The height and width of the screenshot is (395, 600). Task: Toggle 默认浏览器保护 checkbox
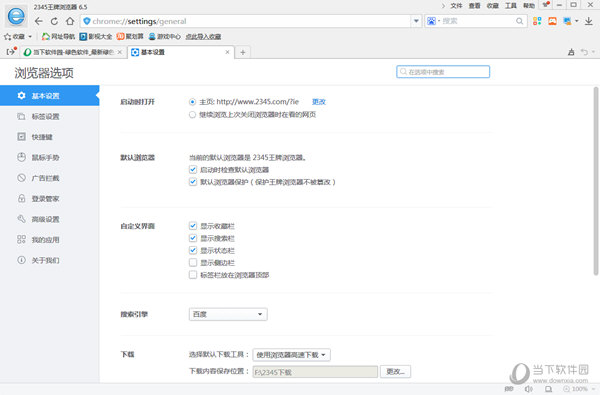tap(193, 181)
